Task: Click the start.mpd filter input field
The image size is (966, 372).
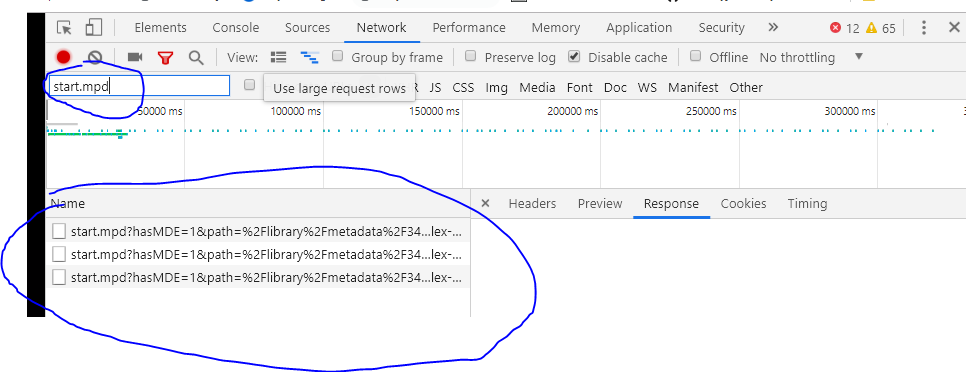Action: tap(139, 86)
